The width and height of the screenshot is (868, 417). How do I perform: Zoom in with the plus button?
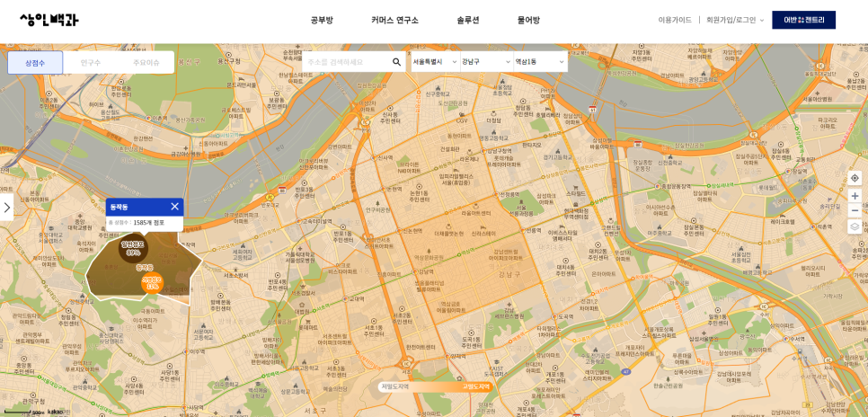click(x=855, y=196)
